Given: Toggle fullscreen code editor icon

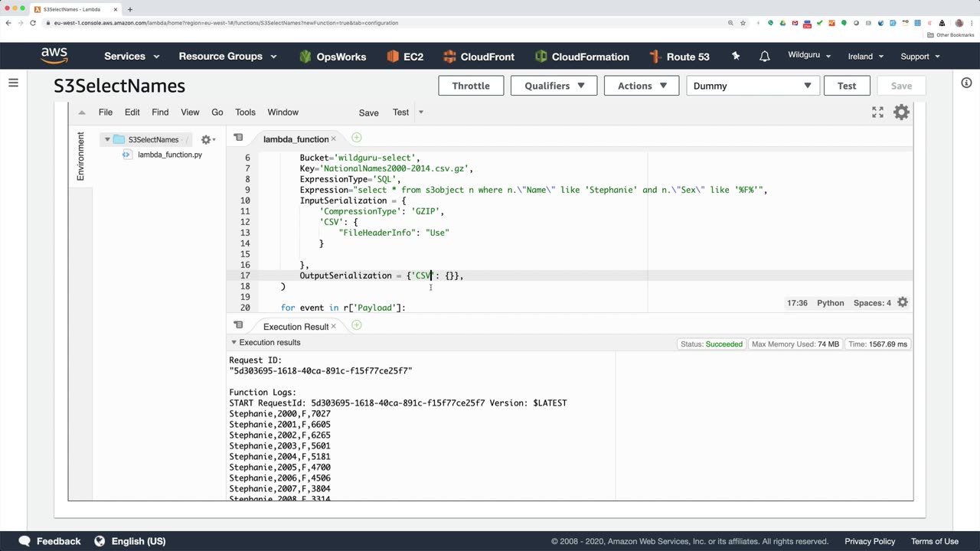Looking at the screenshot, I should click(877, 112).
